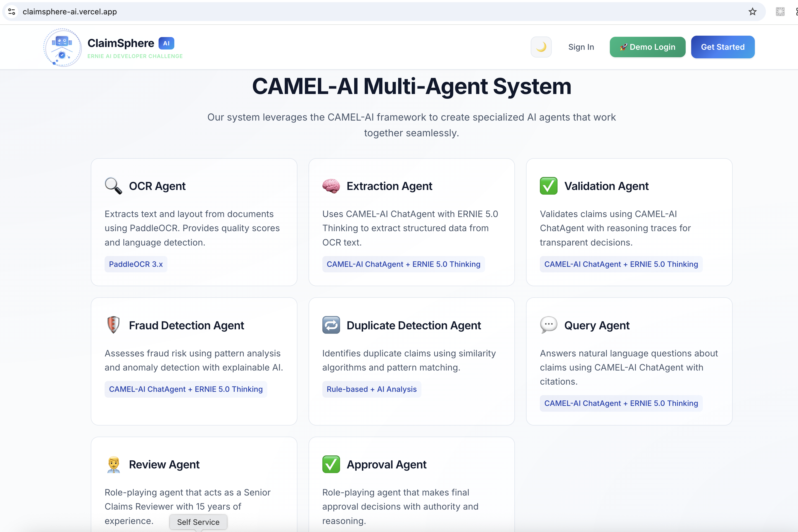Click the Extraction Agent brain icon
The height and width of the screenshot is (532, 798).
[x=331, y=186]
